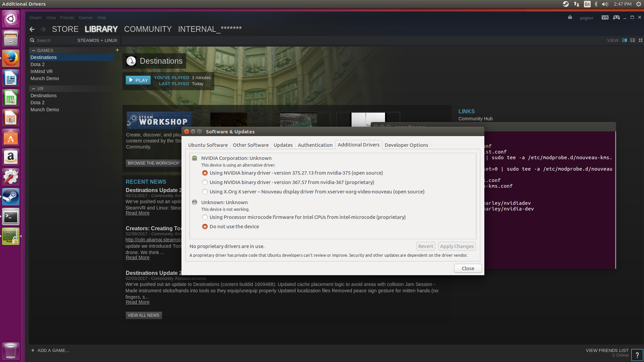Go to Steam COMMUNITY section
This screenshot has width=644, height=362.
[x=148, y=29]
